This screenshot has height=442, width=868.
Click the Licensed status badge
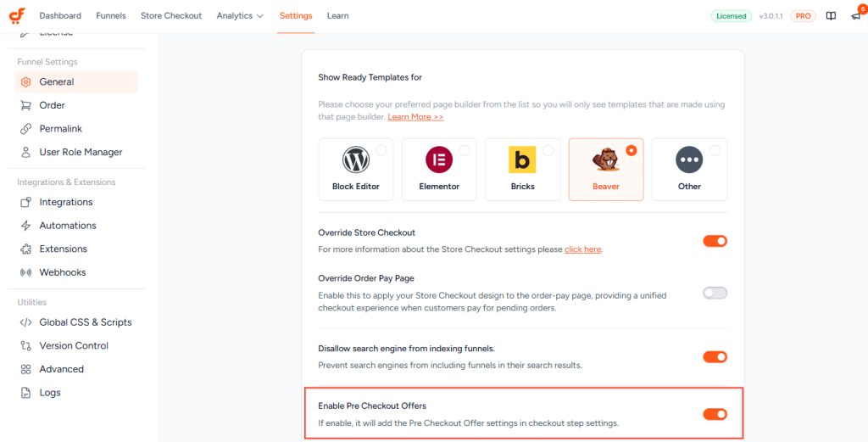coord(732,16)
